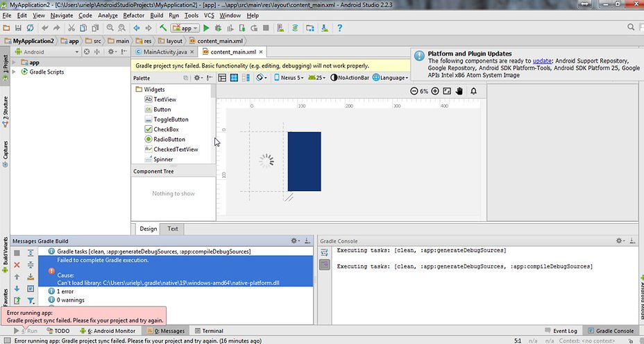Navigate back with the blue left arrow
The height and width of the screenshot is (344, 644).
(136, 28)
